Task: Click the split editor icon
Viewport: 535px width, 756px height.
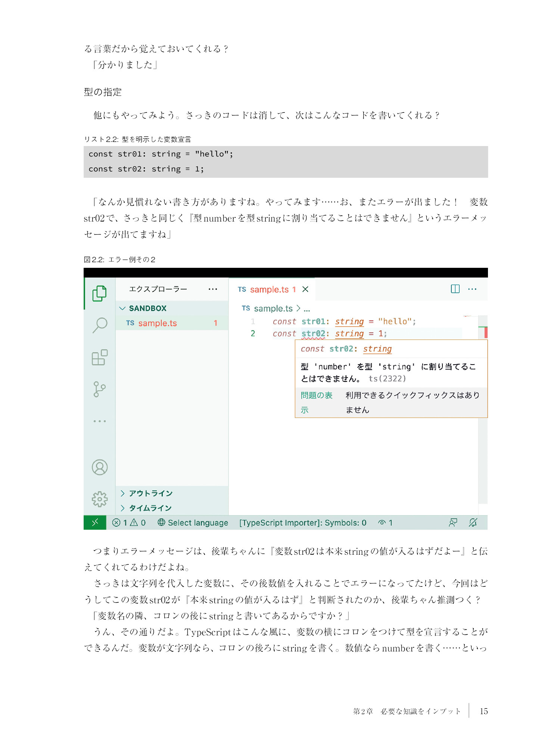Action: coord(455,289)
